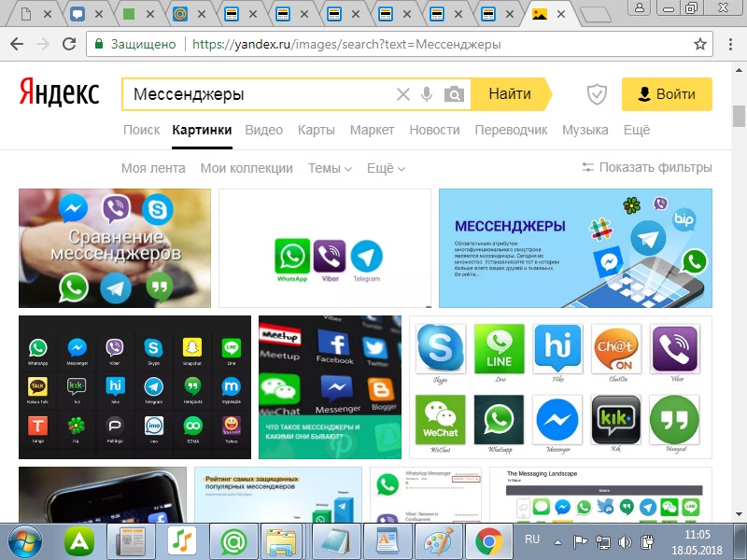
Task: Open the Сравнение мессенджеров image
Action: pos(115,248)
